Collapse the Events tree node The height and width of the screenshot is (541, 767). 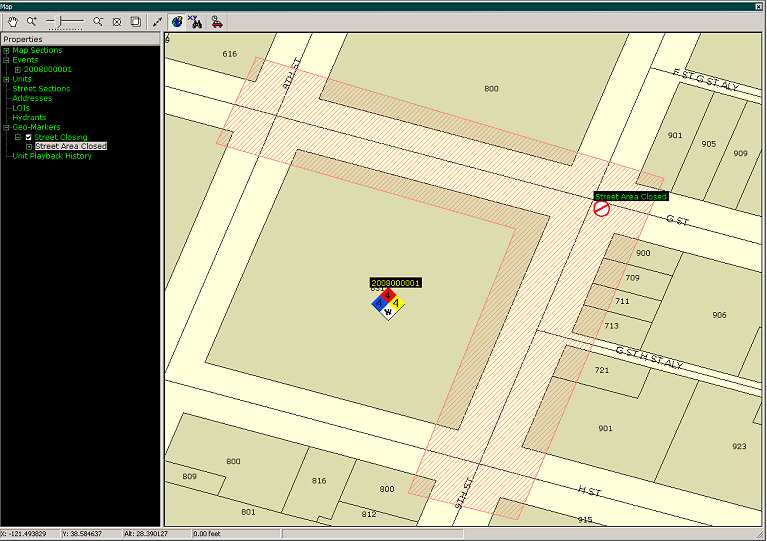(x=6, y=60)
